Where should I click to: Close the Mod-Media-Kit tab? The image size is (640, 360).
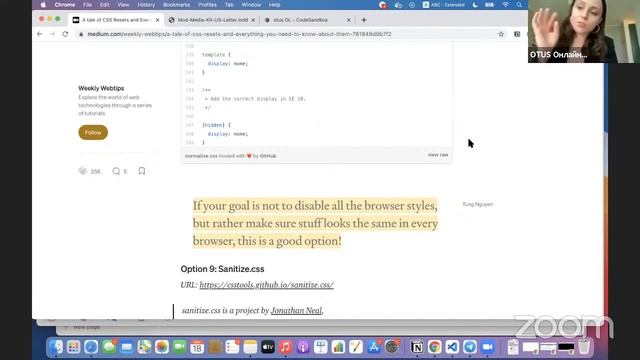tap(253, 20)
